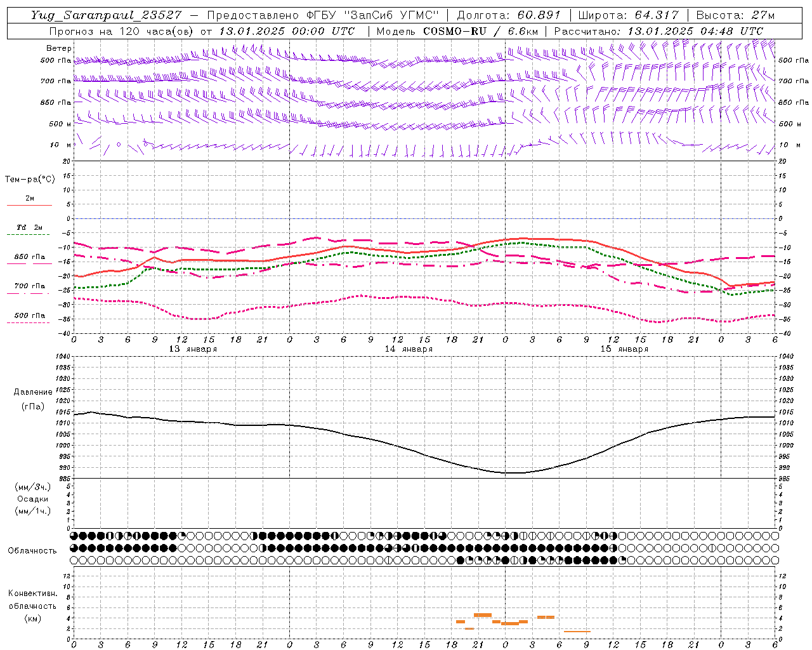Select the 14 января date label
The width and height of the screenshot is (812, 650).
coord(409,349)
